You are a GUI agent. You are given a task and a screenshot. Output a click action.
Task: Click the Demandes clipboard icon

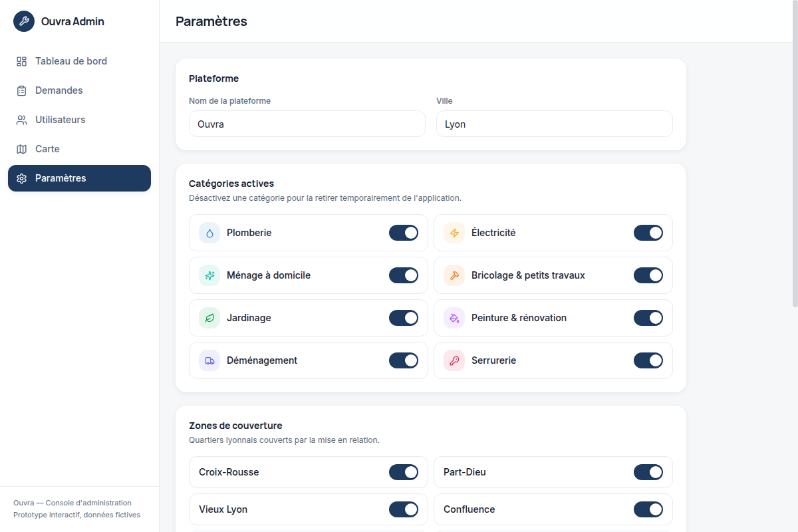(x=21, y=90)
